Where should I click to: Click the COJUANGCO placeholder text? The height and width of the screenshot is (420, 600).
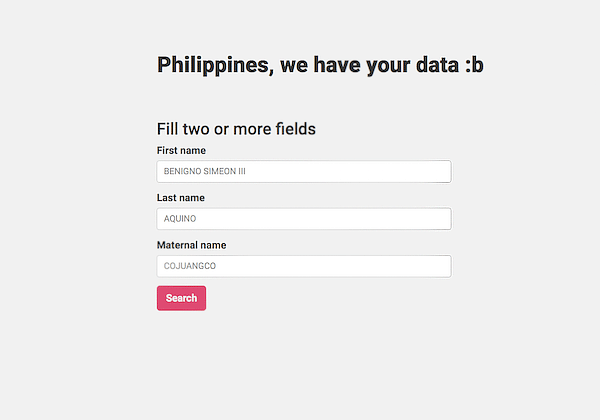[x=189, y=266]
